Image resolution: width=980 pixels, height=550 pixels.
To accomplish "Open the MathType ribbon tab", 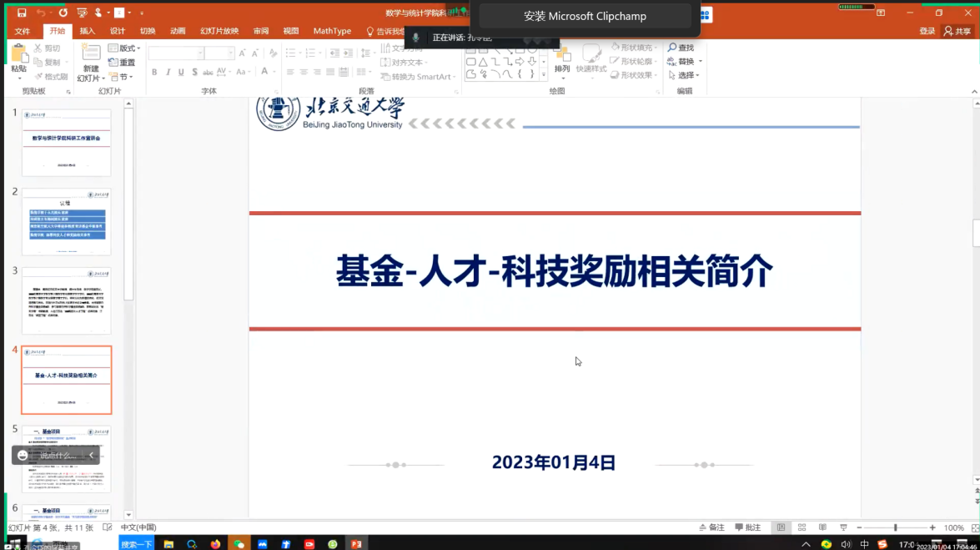I will click(332, 31).
